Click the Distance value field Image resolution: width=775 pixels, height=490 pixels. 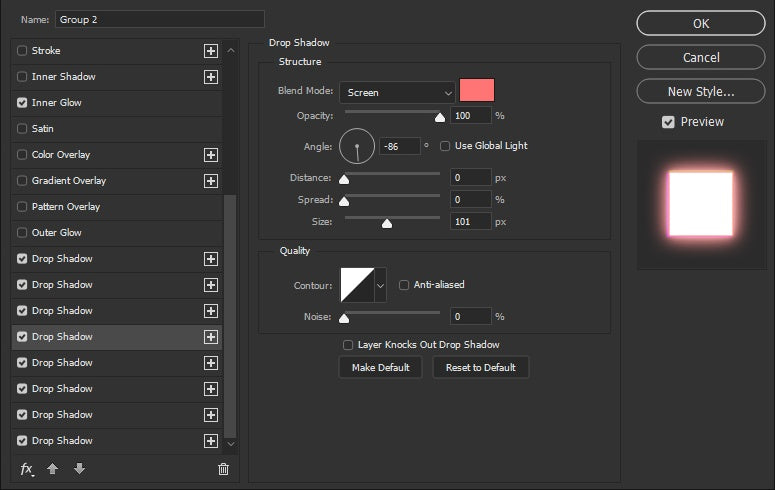471,178
